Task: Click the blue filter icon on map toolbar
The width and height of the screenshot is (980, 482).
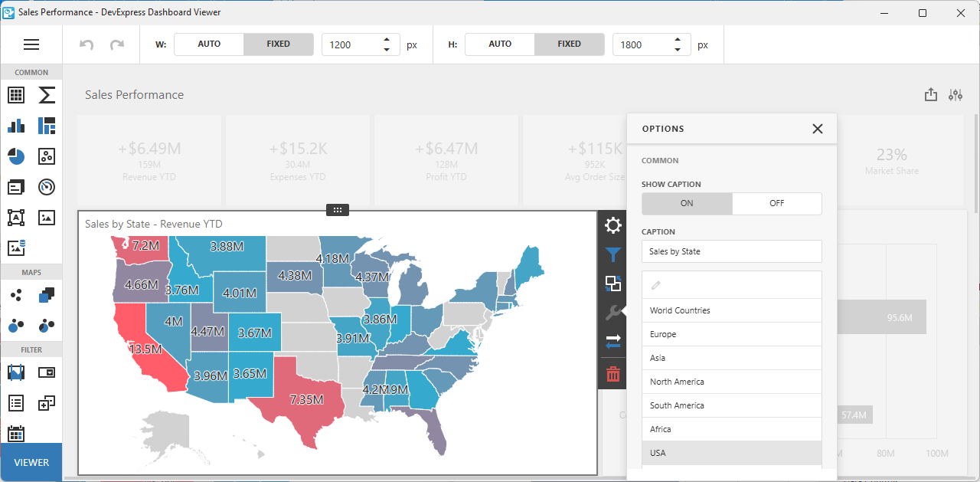Action: 612,254
